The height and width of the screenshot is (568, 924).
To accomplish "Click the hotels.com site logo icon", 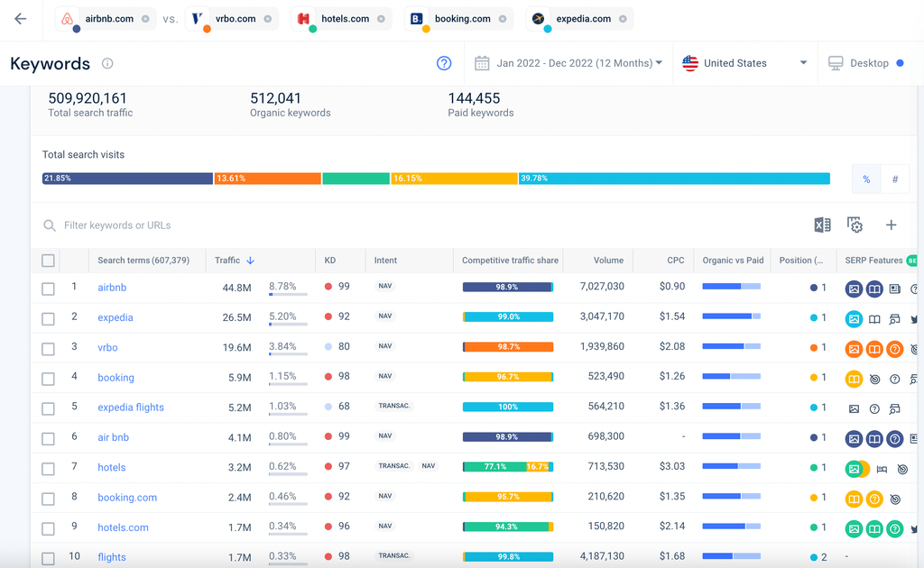I will pyautogui.click(x=303, y=19).
